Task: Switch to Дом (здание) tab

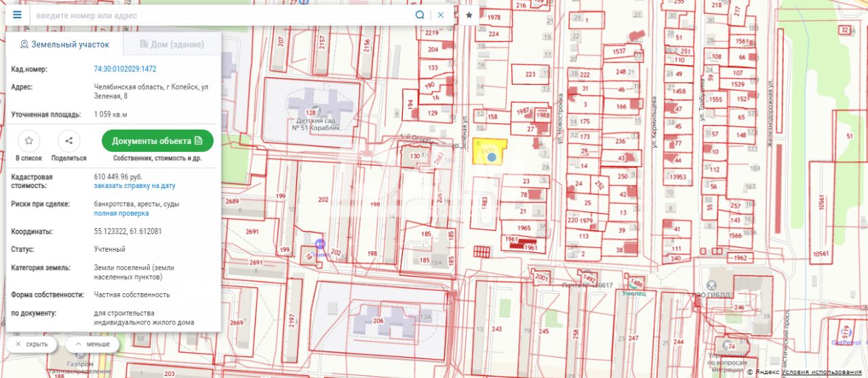Action: point(172,44)
